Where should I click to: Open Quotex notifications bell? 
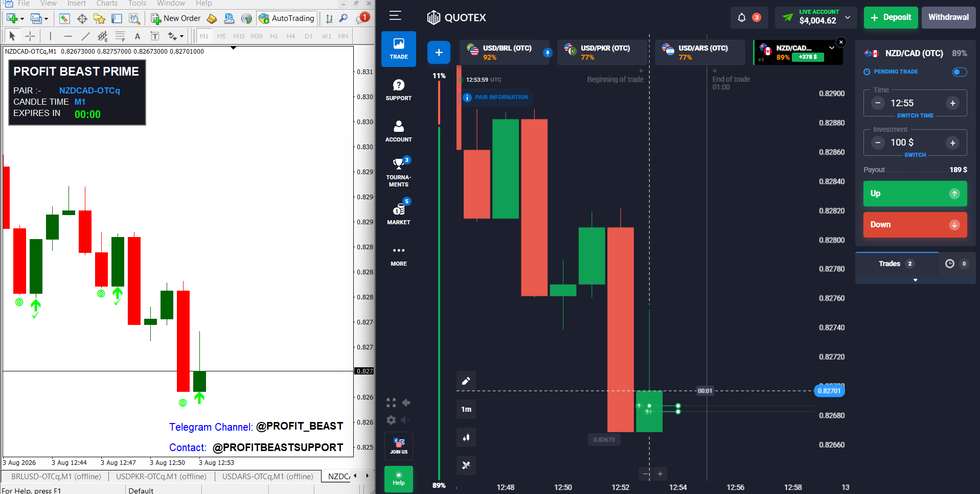[x=742, y=17]
